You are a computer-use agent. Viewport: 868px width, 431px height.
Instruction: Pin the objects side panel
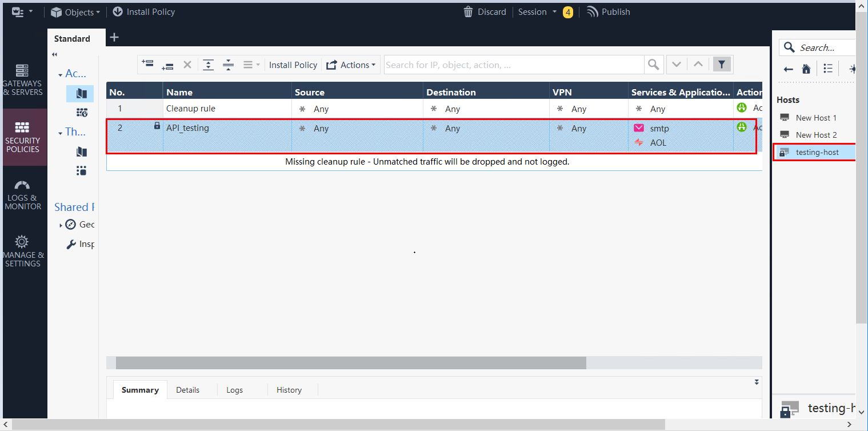(851, 68)
